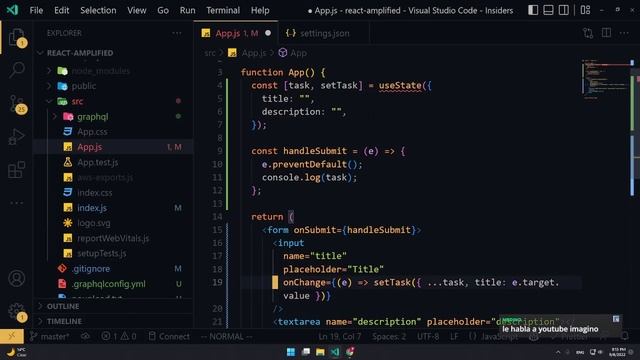Open the notifications bell in status bar
This screenshot has height=360, width=640.
pyautogui.click(x=625, y=336)
